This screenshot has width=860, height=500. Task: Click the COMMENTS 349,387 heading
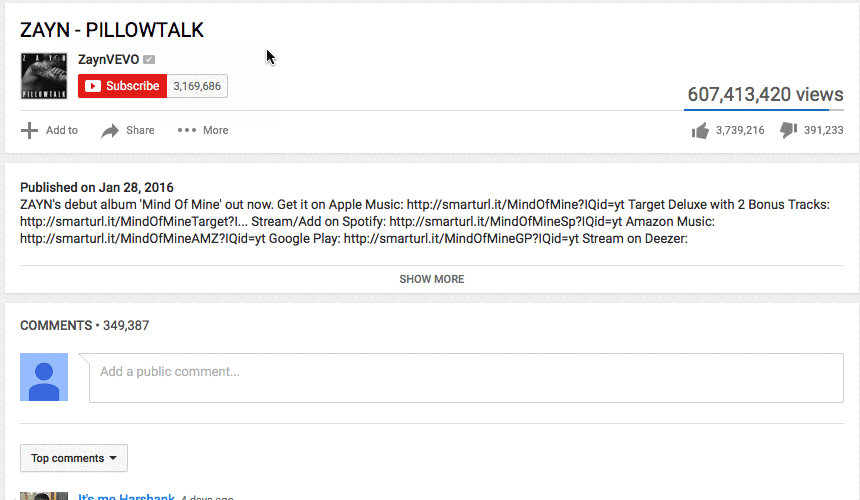[84, 326]
